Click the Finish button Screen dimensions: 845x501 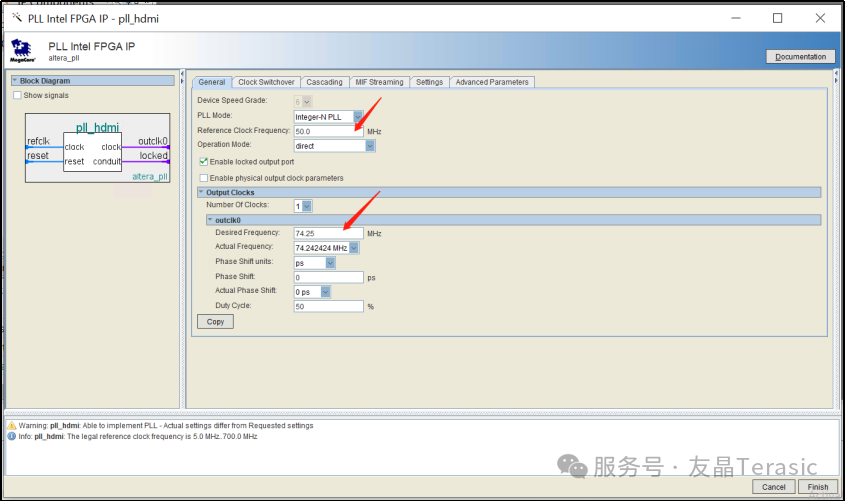coord(818,486)
